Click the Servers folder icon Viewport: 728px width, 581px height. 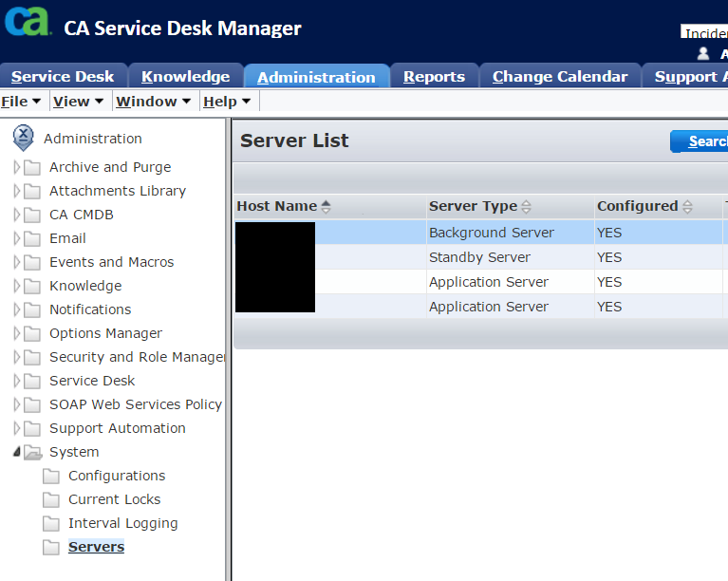click(51, 547)
